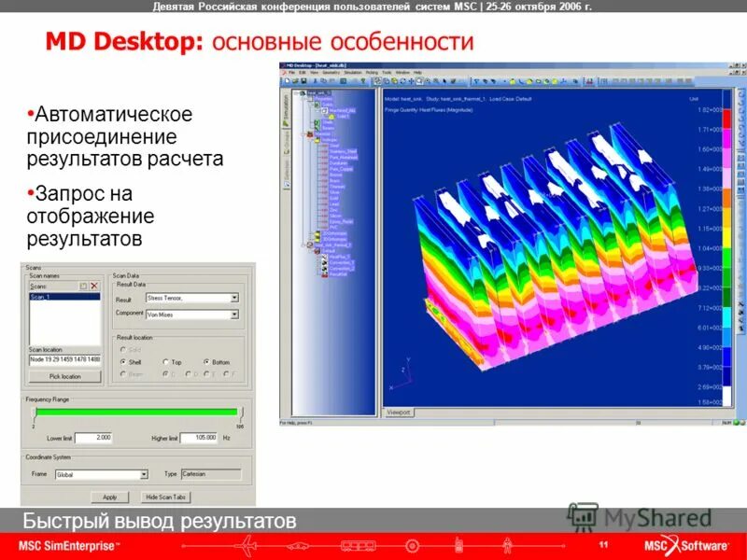747x560 pixels.
Task: Select the Shell radio button
Action: (124, 362)
